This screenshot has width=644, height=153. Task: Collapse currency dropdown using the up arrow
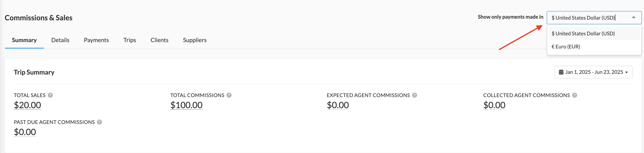pyautogui.click(x=634, y=17)
